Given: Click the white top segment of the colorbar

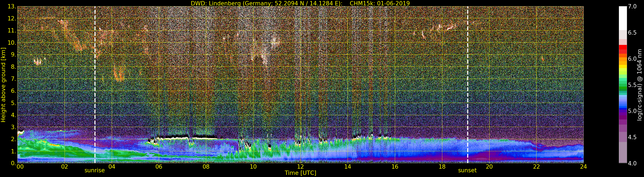Looking at the screenshot, I should coord(623,18).
